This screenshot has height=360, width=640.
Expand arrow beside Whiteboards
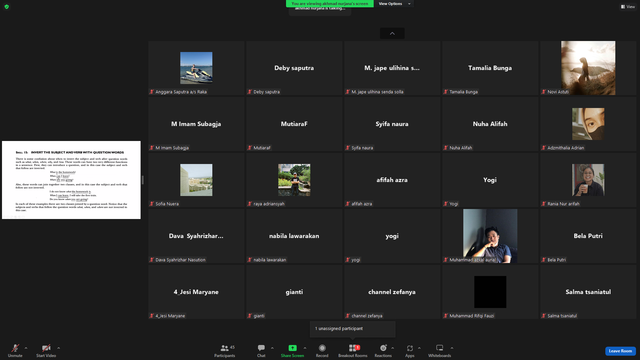452,348
